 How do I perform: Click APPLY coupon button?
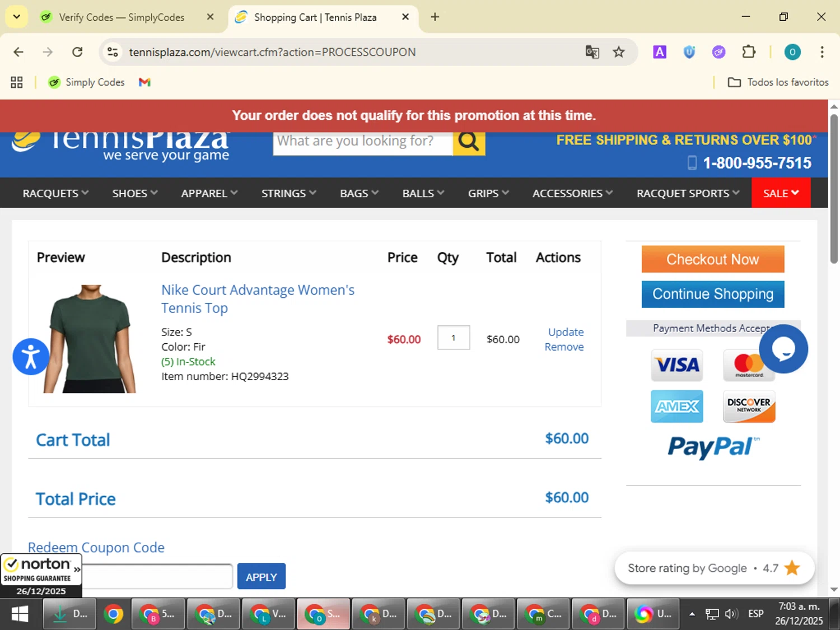coord(261,577)
